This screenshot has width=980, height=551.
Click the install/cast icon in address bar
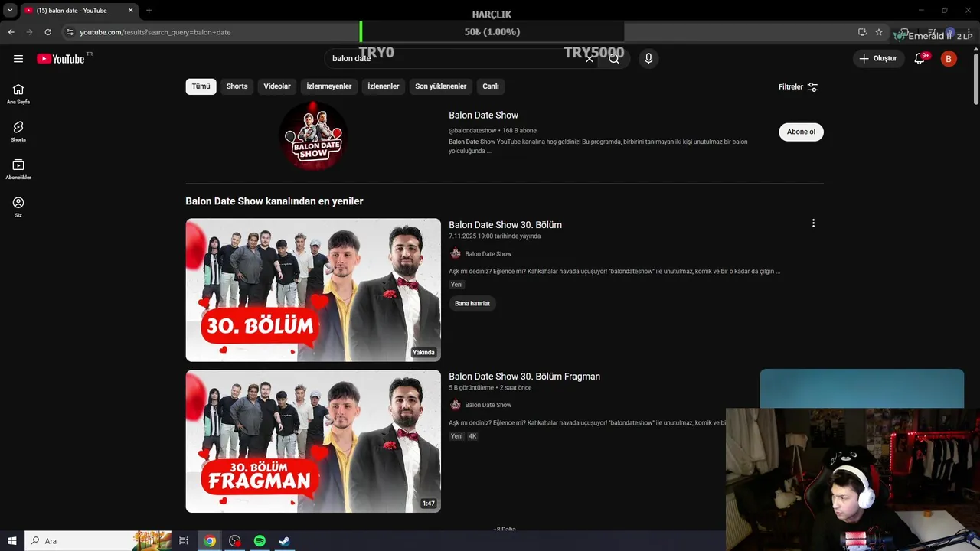click(x=862, y=32)
